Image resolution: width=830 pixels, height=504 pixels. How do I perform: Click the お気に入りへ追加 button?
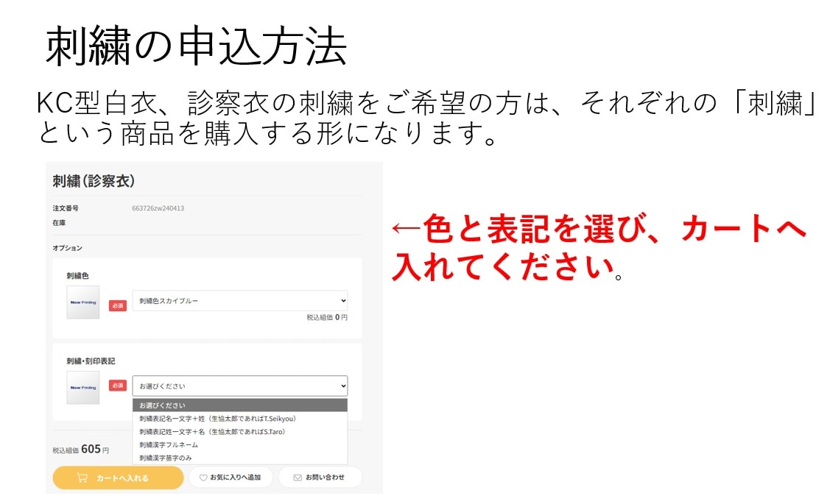(x=231, y=477)
